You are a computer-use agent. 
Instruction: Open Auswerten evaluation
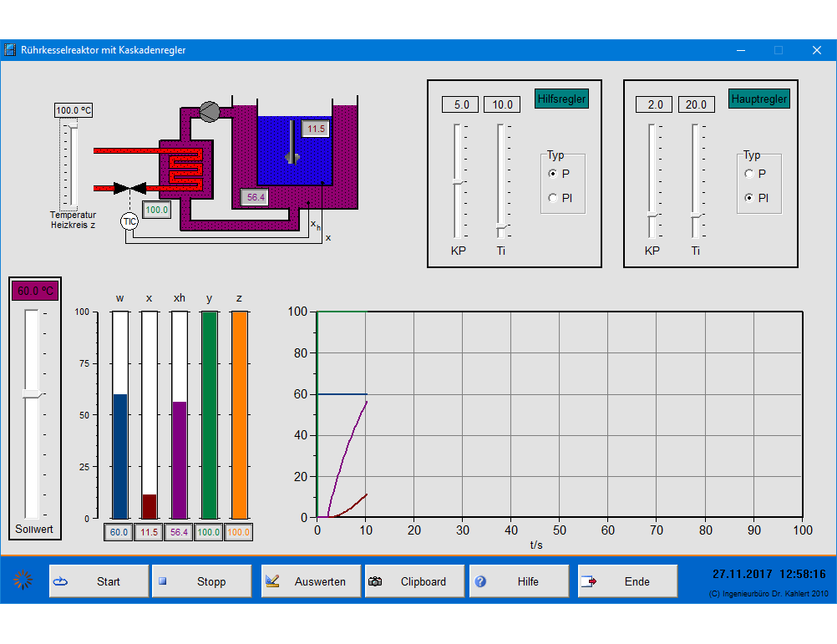(x=312, y=581)
